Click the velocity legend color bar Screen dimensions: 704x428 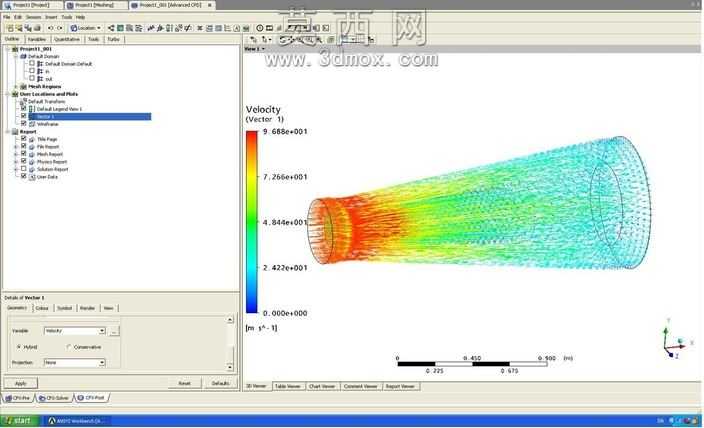tap(252, 222)
